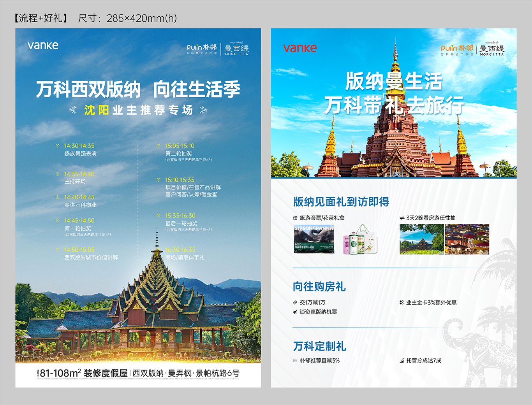
Task: Select headline 万科西双版纳
Action: pyautogui.click(x=88, y=89)
